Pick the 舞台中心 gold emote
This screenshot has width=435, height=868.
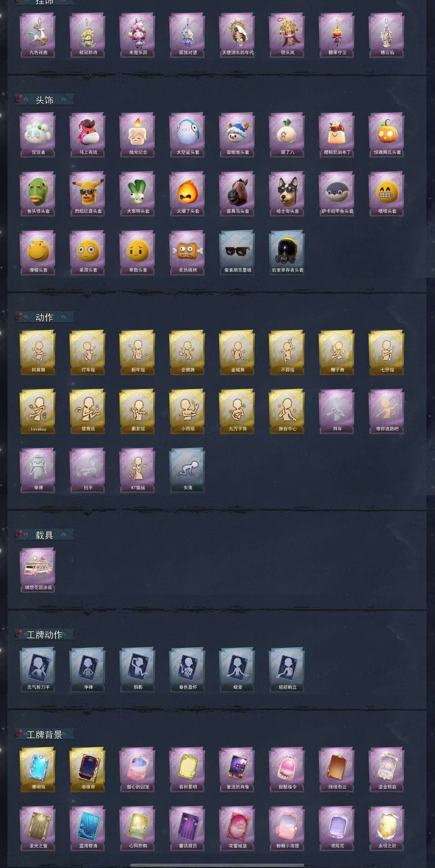288,411
